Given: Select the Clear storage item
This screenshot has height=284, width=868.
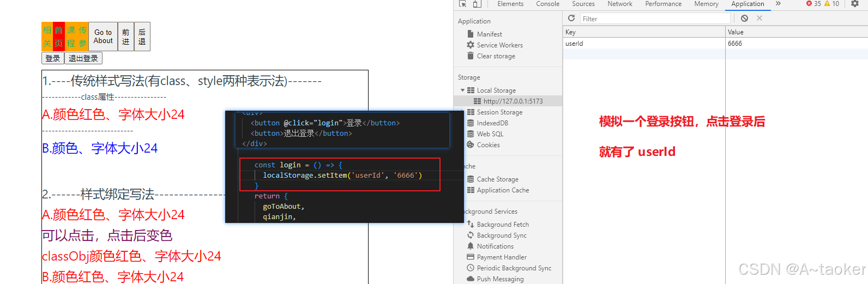Looking at the screenshot, I should [491, 56].
